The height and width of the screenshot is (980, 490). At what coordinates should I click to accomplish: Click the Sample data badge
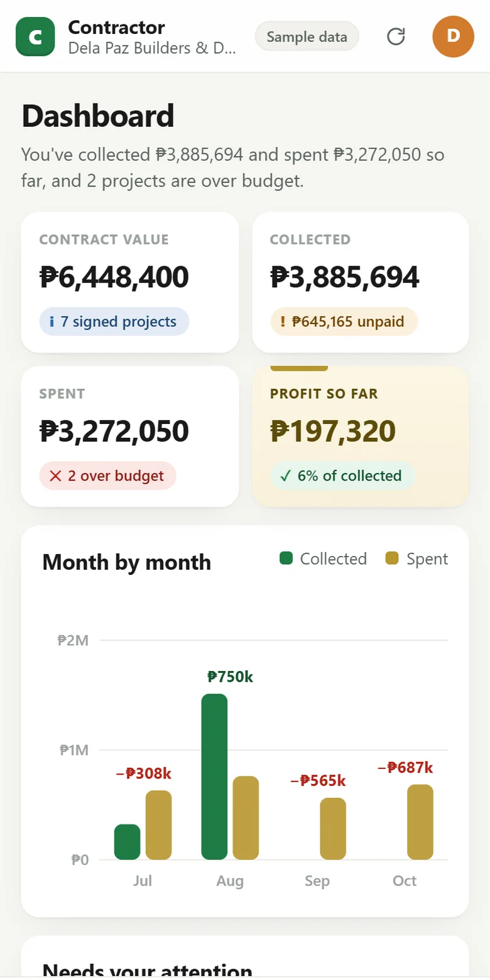pyautogui.click(x=307, y=36)
